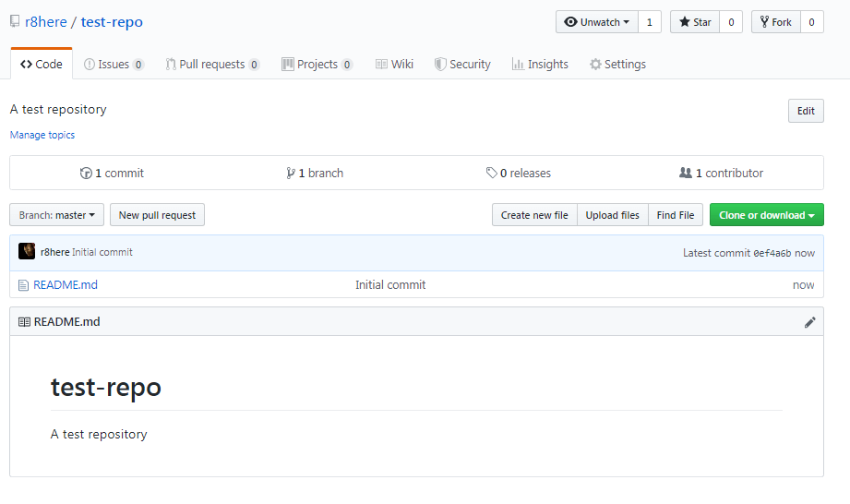This screenshot has width=850, height=504.
Task: Click New pull request button
Action: point(157,215)
